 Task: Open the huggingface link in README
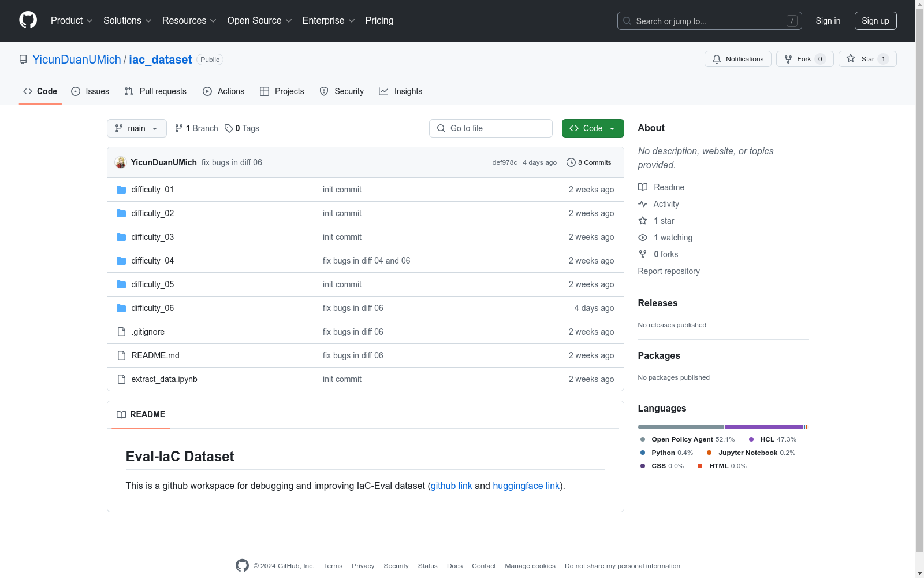[526, 486]
